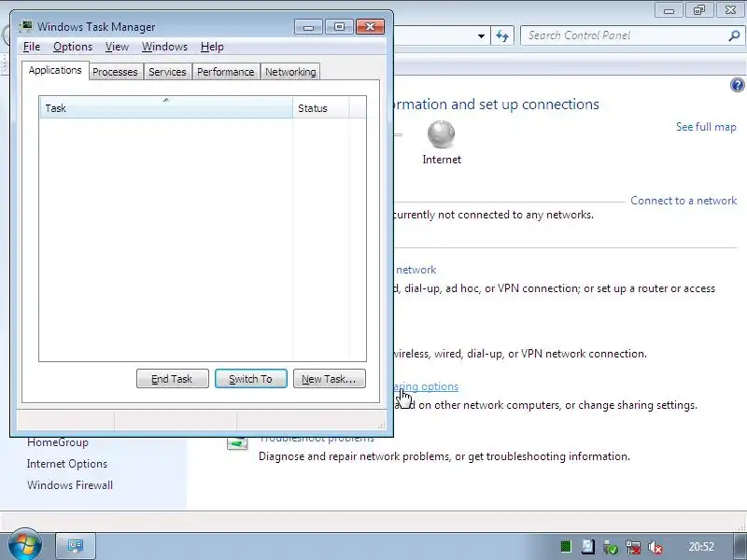Click the network disconnected tray icon
The height and width of the screenshot is (560, 747).
pyautogui.click(x=633, y=547)
